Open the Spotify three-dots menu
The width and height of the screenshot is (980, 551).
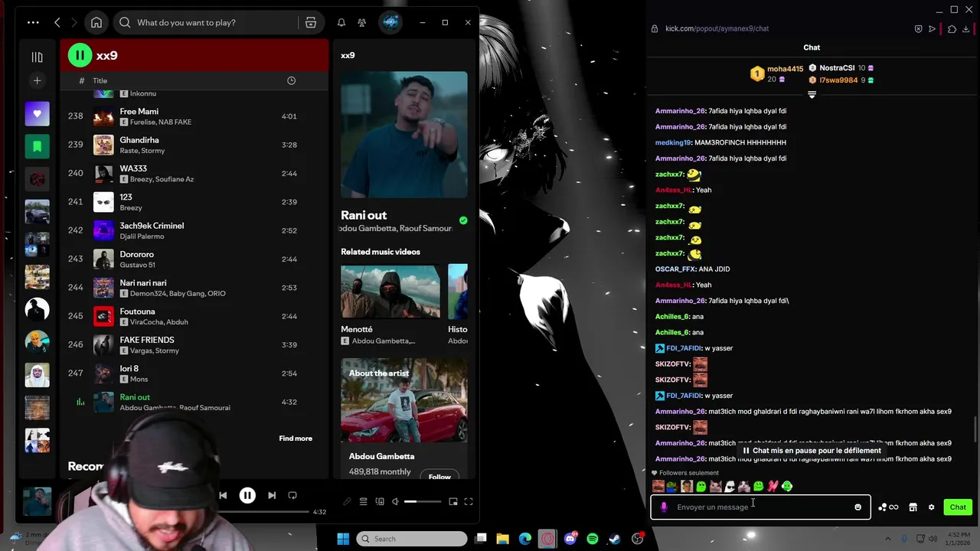(33, 22)
